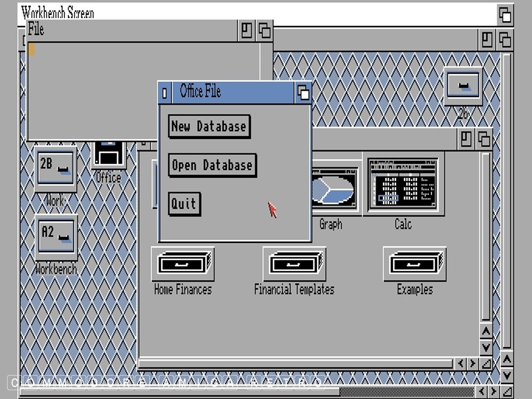
Task: Open the Home Finances drawer
Action: coord(183,264)
